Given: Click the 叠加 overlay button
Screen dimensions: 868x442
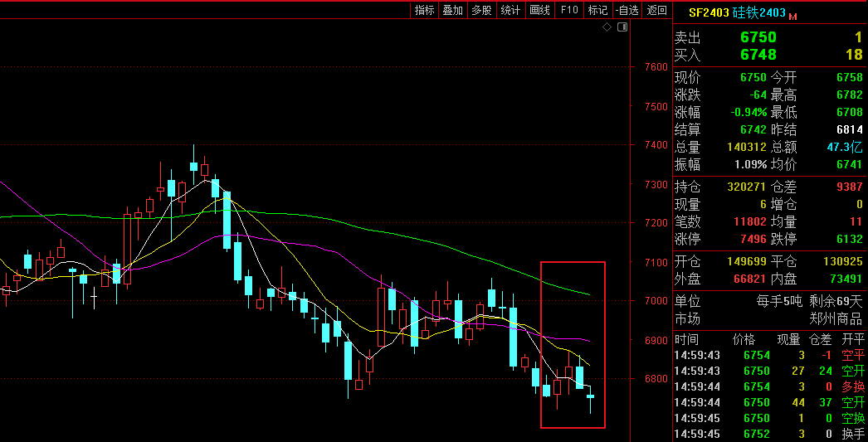Looking at the screenshot, I should tap(452, 10).
